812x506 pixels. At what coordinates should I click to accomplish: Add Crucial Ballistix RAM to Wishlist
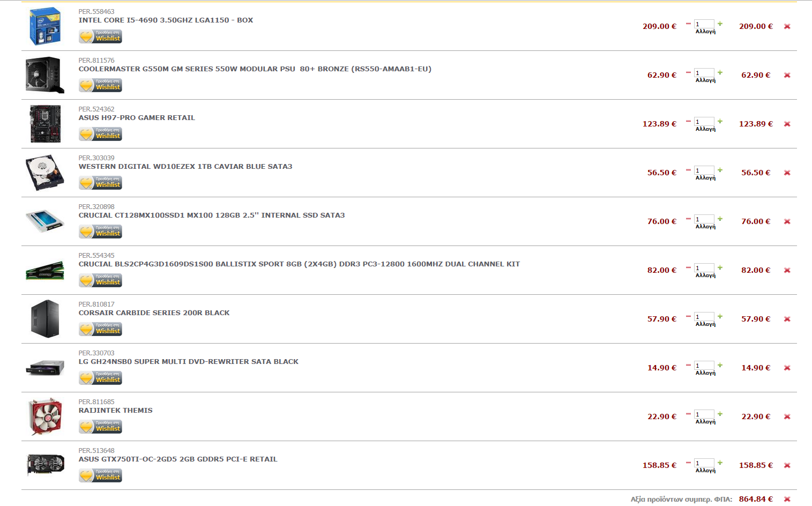pyautogui.click(x=100, y=280)
